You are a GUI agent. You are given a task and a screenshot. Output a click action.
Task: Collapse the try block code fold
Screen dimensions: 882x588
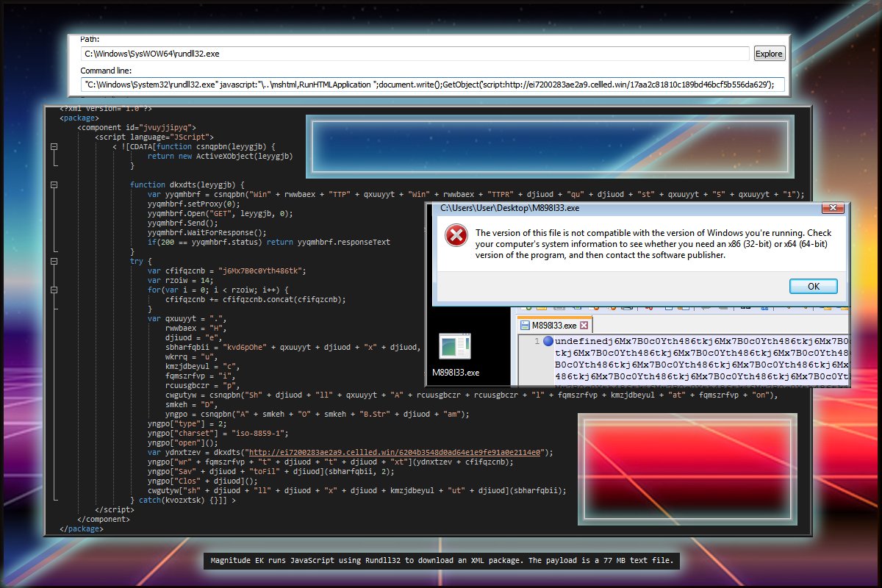point(54,261)
